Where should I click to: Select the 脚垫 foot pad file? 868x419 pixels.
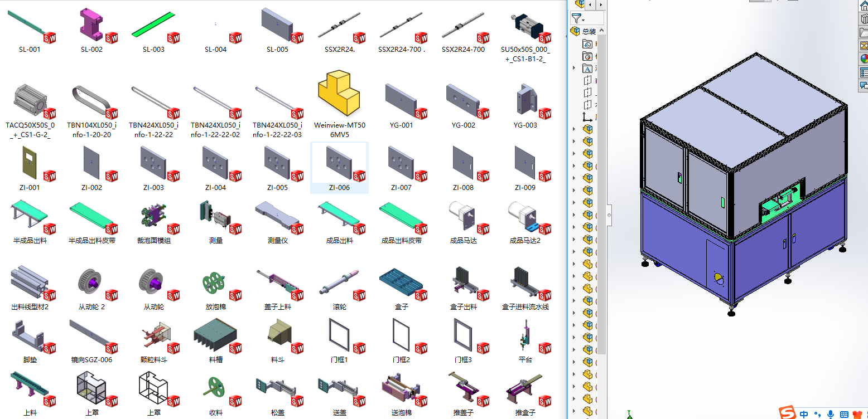coord(30,338)
